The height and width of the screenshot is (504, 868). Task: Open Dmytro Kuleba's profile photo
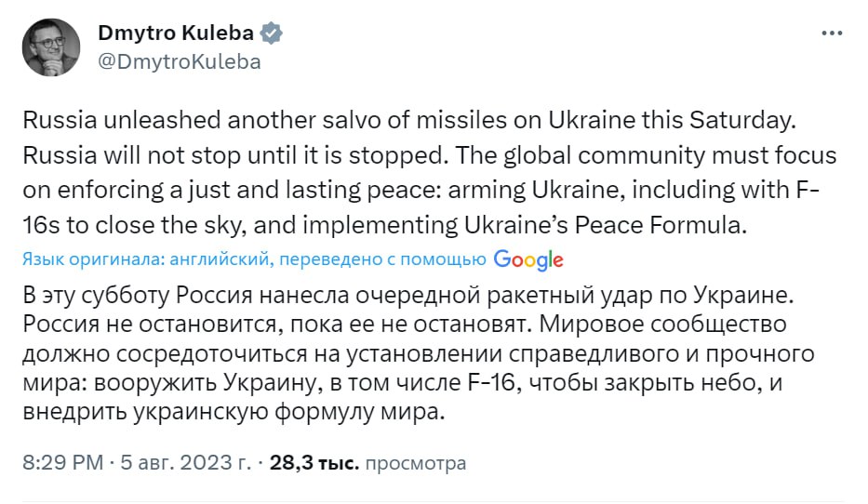coord(51,47)
